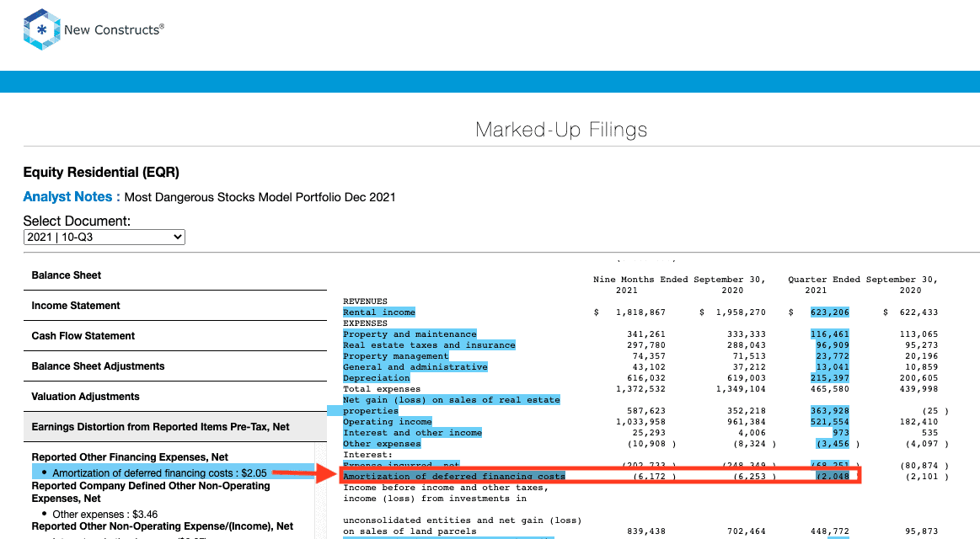Select Other expenses : $3.46 item
This screenshot has height=539, width=980.
(105, 515)
